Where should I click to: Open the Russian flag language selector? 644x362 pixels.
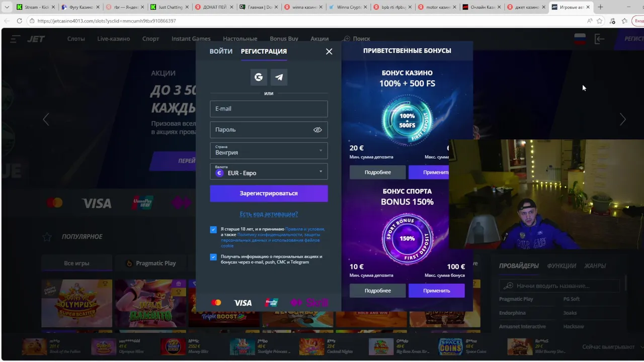coord(580,39)
